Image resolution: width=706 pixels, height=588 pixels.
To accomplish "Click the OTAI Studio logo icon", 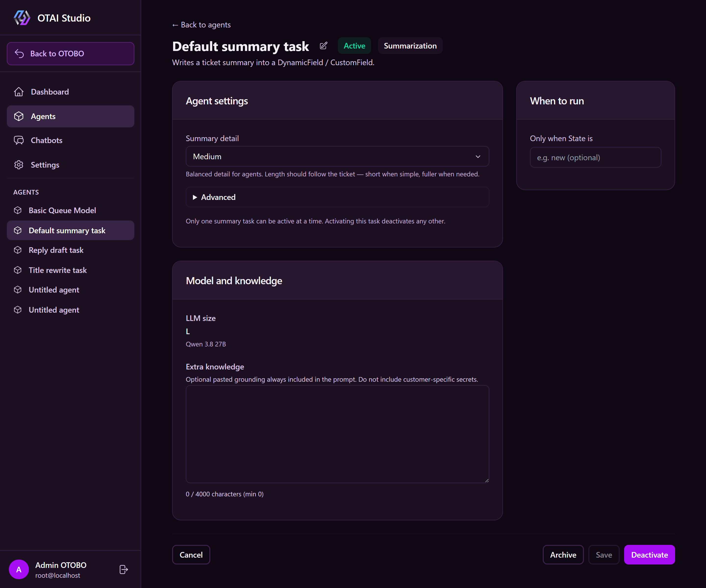I will (x=22, y=18).
